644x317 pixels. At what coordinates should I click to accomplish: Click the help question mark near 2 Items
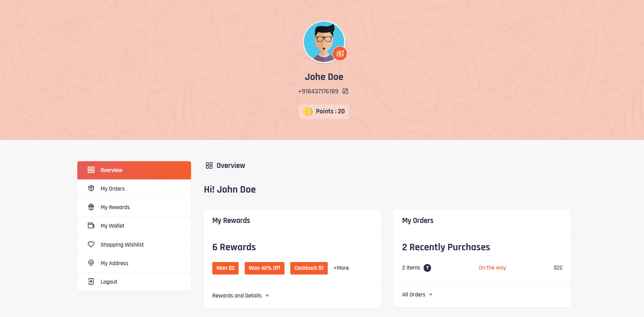pyautogui.click(x=427, y=268)
